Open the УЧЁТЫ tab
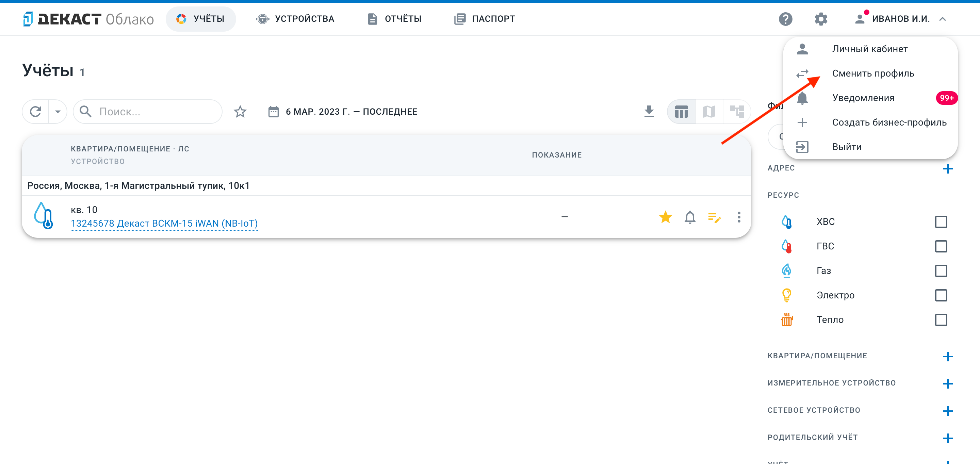This screenshot has height=475, width=980. pyautogui.click(x=200, y=19)
